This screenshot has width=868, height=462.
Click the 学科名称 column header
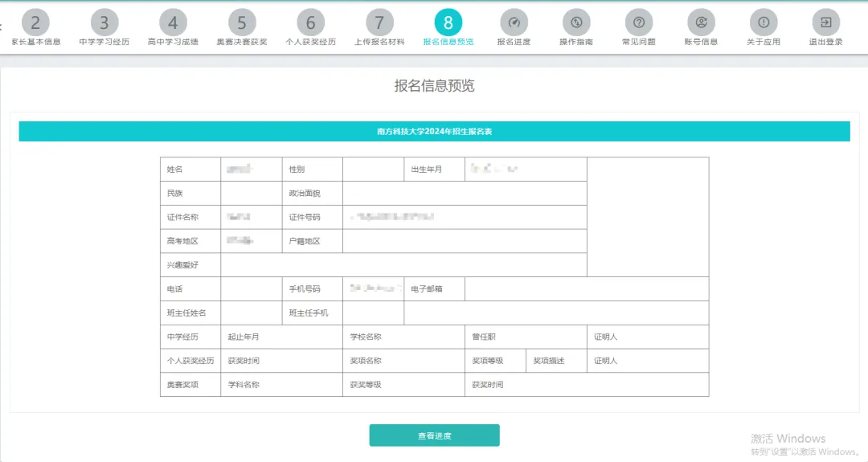[x=282, y=385]
